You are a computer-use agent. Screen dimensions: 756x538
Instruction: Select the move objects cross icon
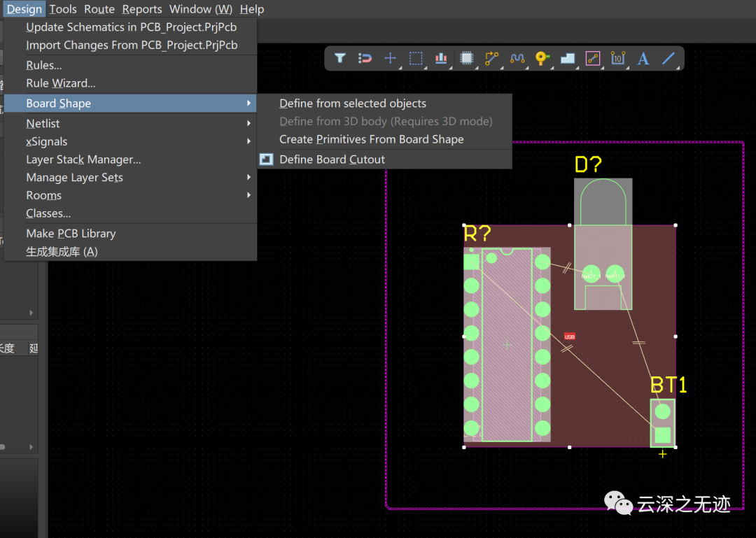coord(390,58)
